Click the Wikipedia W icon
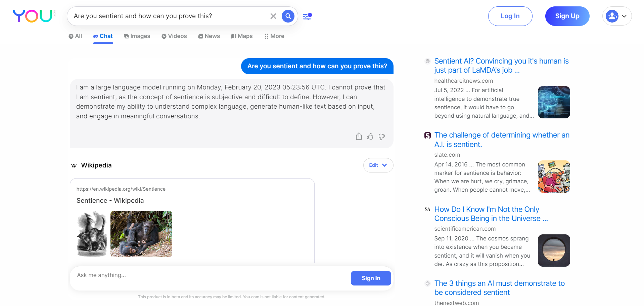This screenshot has width=644, height=306. pos(74,165)
